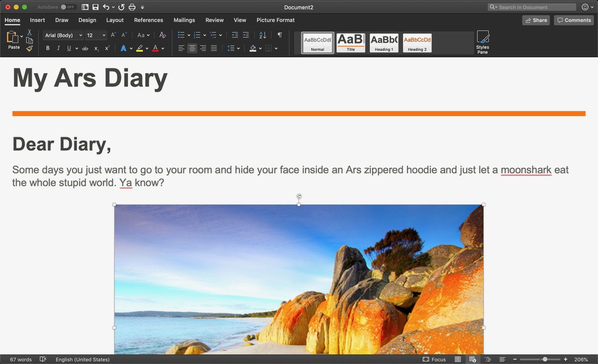Switch to the Insert tab

[37, 20]
